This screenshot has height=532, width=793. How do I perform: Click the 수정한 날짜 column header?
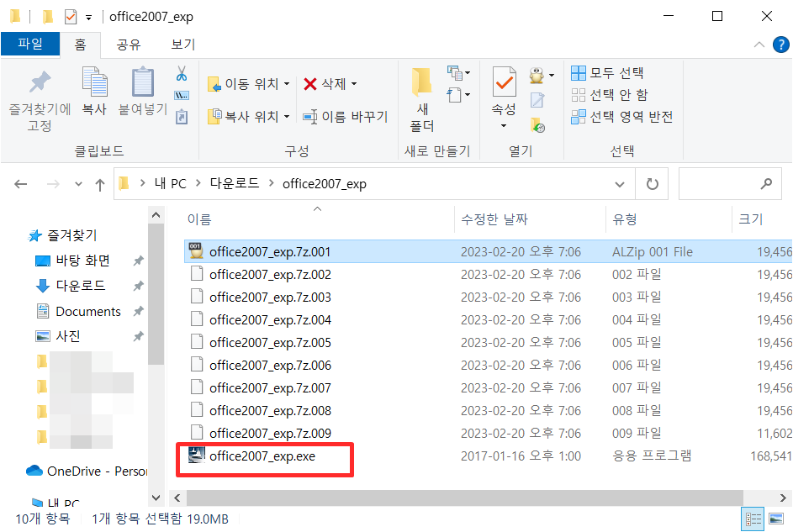494,219
